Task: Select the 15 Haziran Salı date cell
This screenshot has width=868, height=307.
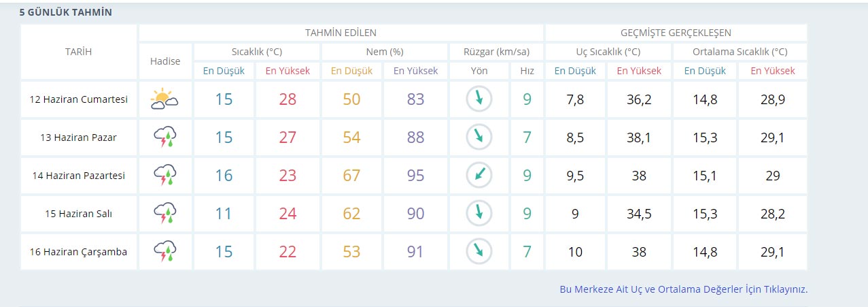Action: tap(79, 214)
